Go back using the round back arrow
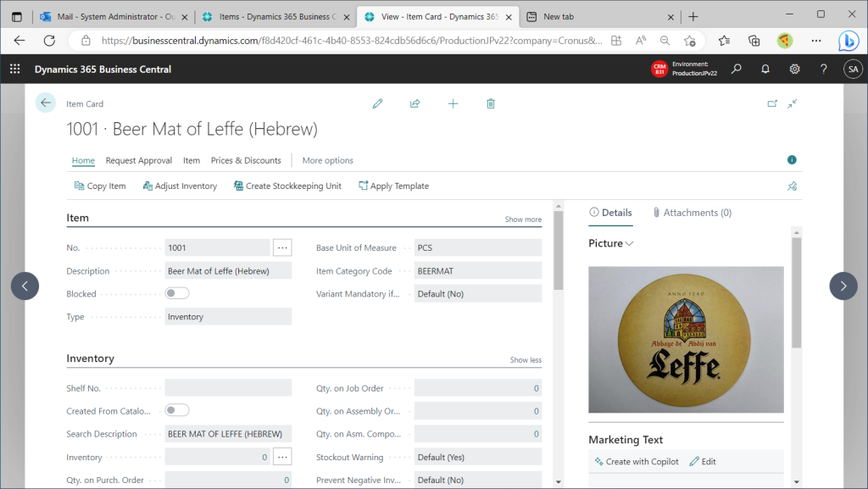Screen dimensions: 868x489 tap(46, 103)
